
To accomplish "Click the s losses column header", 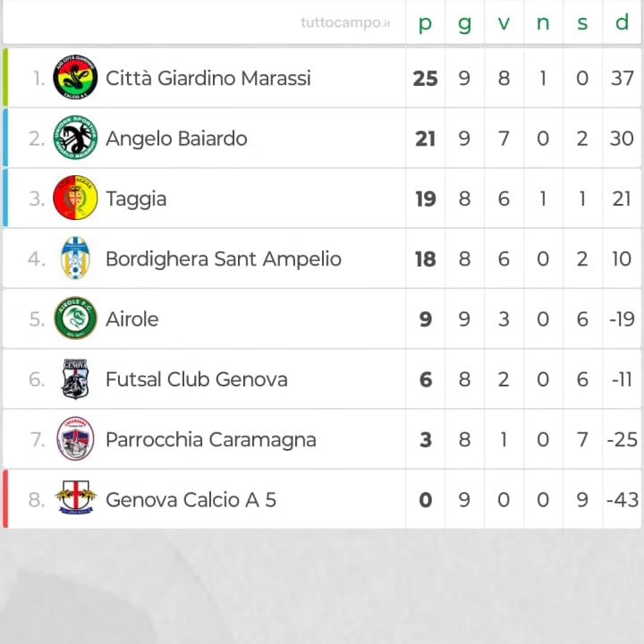I will [582, 23].
